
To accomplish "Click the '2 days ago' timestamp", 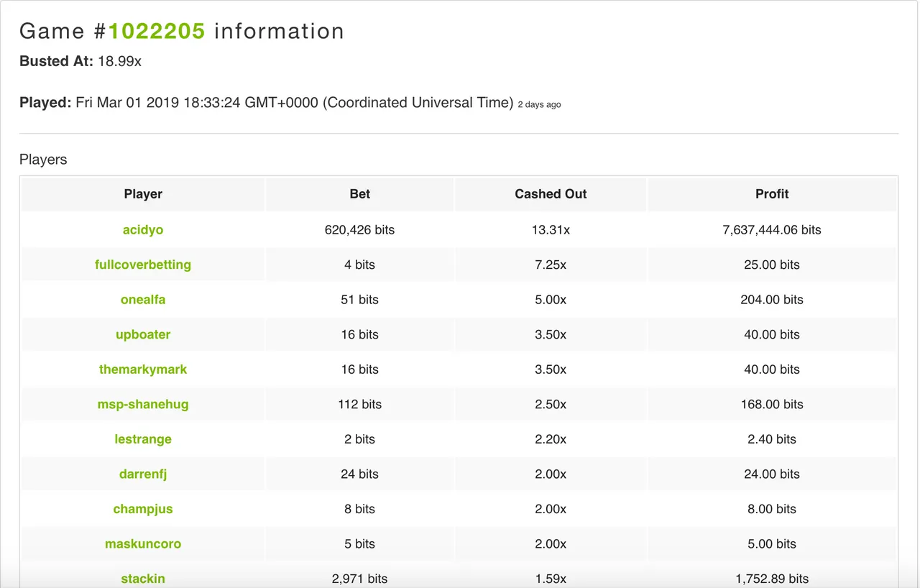I will click(539, 105).
